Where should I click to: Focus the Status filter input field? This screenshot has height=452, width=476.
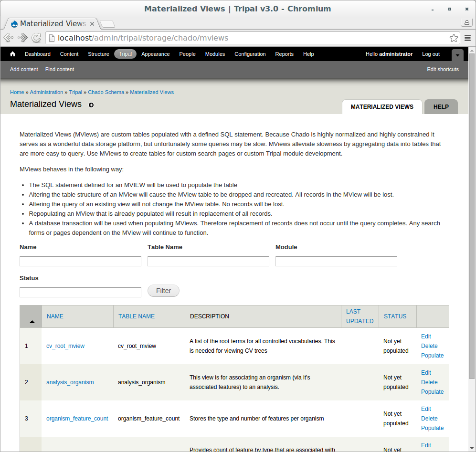pyautogui.click(x=80, y=292)
